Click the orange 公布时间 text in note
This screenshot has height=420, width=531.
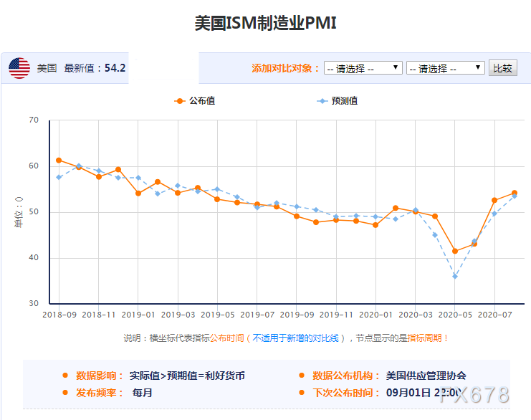coord(227,338)
